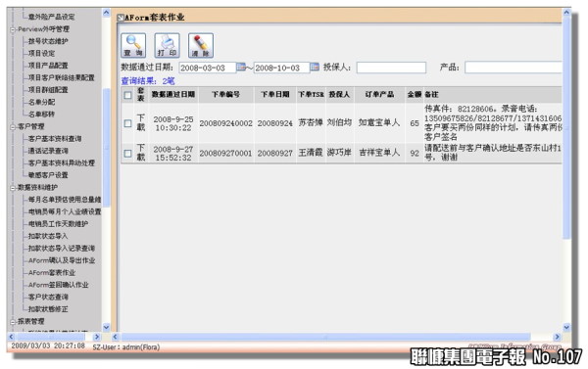This screenshot has width=588, height=369.
Task: Open 项目设定 in the tree
Action: click(x=41, y=53)
